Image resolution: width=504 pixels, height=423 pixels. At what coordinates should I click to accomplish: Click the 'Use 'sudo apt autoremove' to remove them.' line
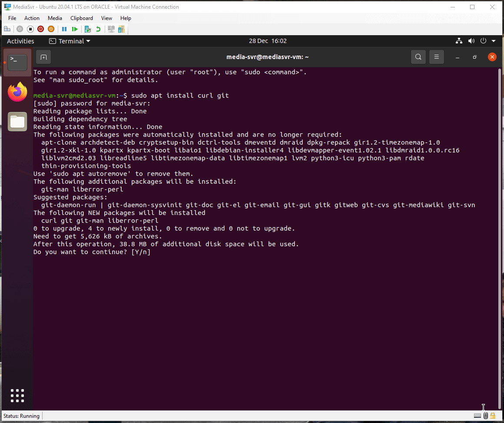click(x=113, y=174)
